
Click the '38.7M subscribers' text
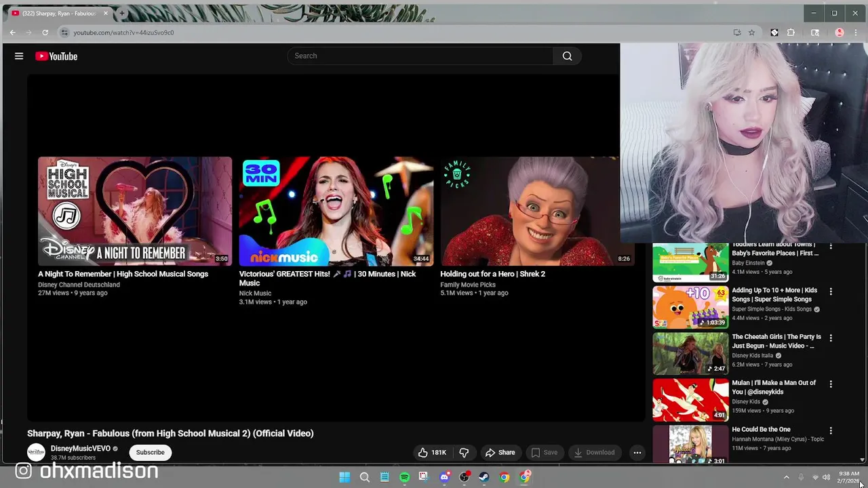[x=73, y=457]
